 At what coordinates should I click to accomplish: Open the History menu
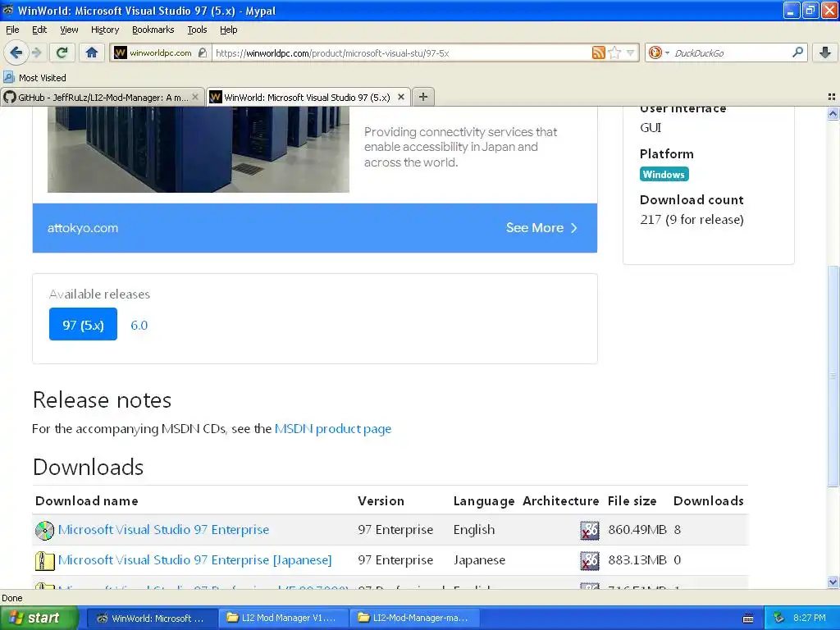click(104, 30)
